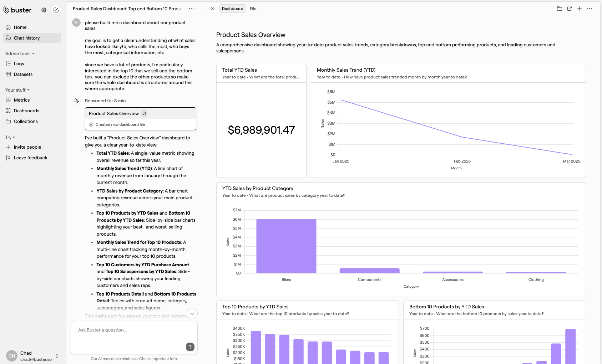Click the share icon in top toolbar

(570, 9)
